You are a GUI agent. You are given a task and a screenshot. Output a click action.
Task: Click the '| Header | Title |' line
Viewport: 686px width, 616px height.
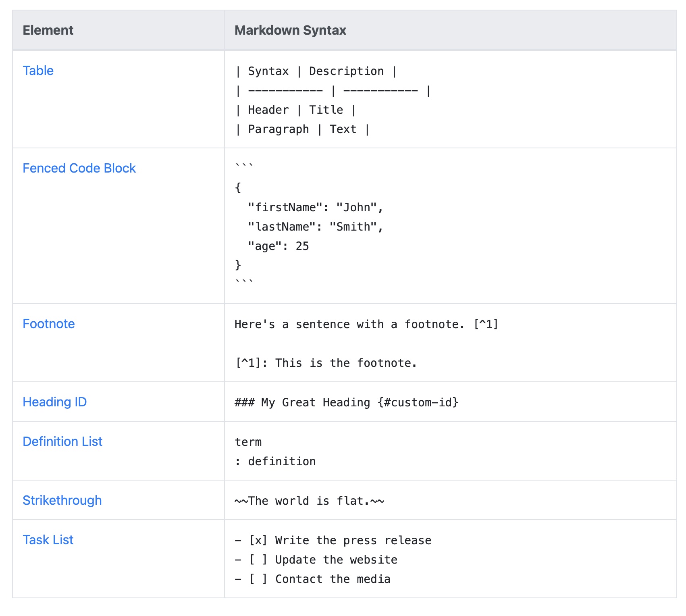pos(295,110)
